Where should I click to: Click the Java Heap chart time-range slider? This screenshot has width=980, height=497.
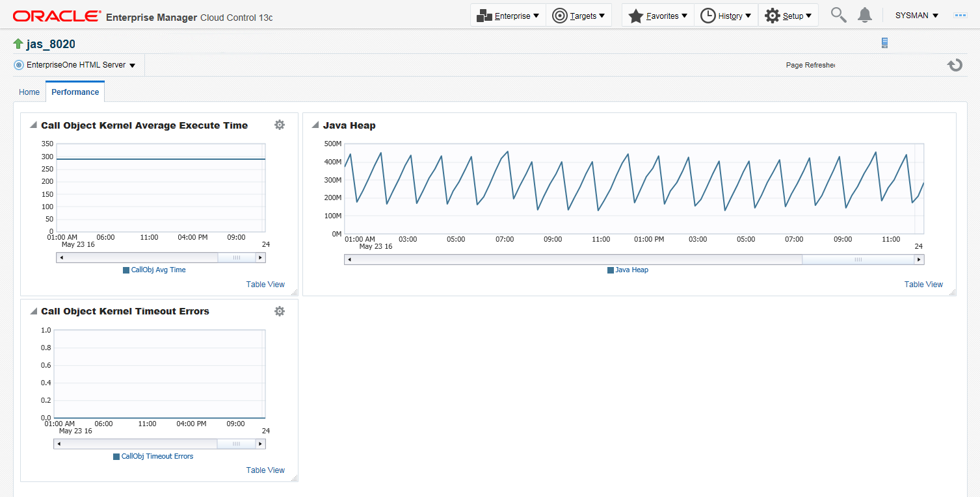pos(858,260)
